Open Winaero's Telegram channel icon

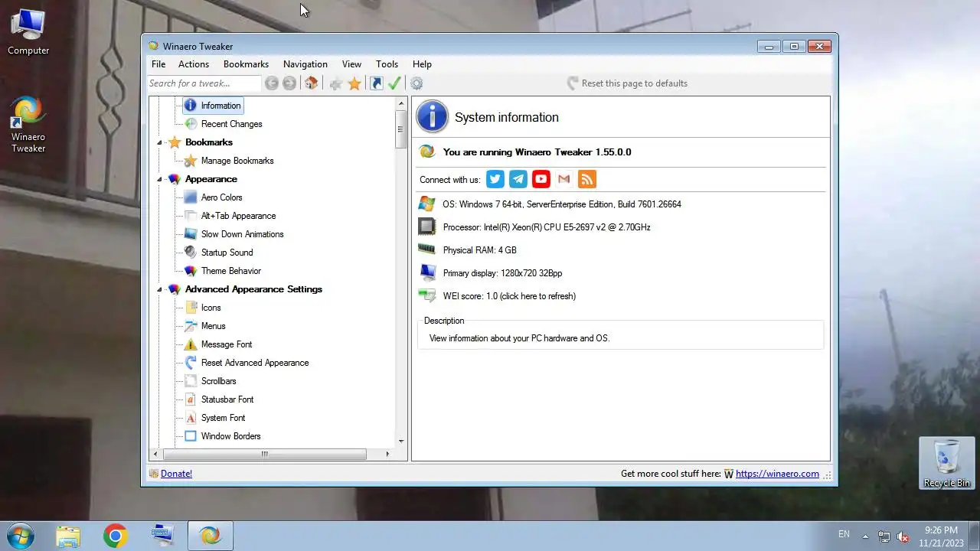tap(518, 179)
